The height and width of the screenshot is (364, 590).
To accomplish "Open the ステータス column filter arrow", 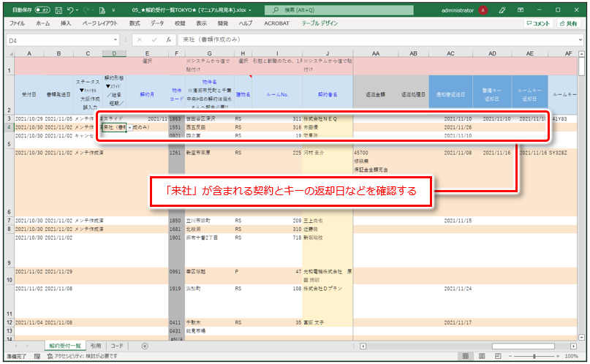I will click(x=82, y=90).
